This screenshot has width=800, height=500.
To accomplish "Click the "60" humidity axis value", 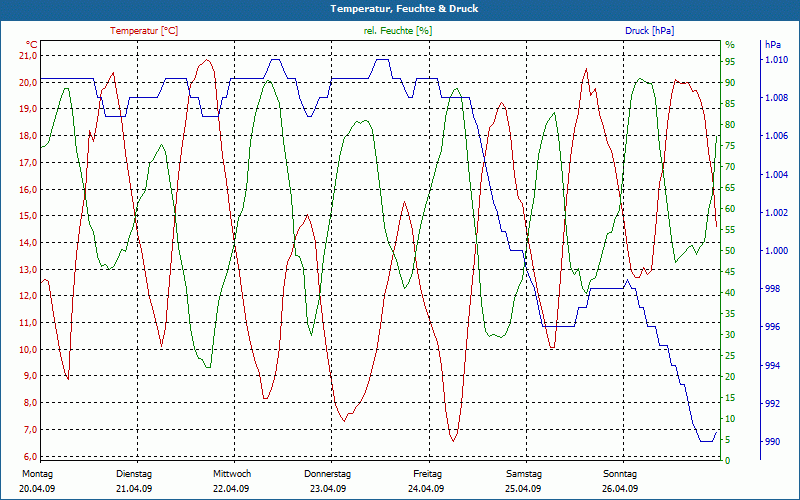I will 730,209.
